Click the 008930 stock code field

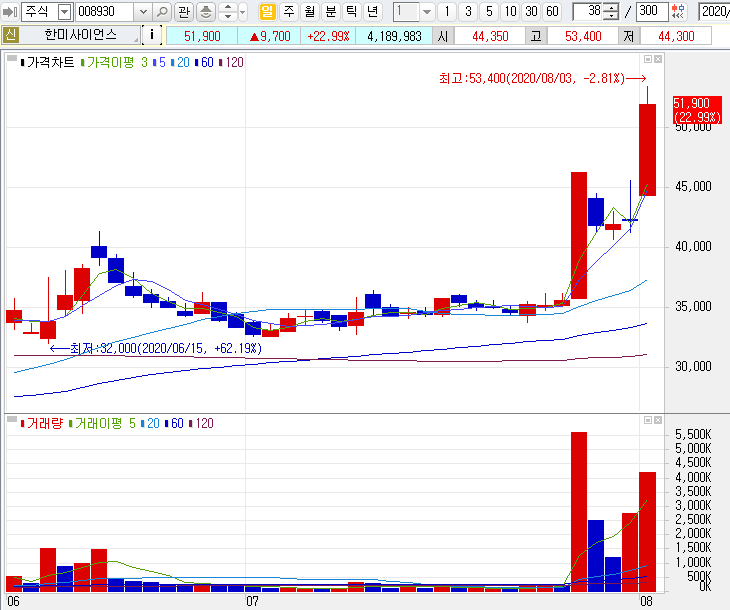tap(105, 11)
